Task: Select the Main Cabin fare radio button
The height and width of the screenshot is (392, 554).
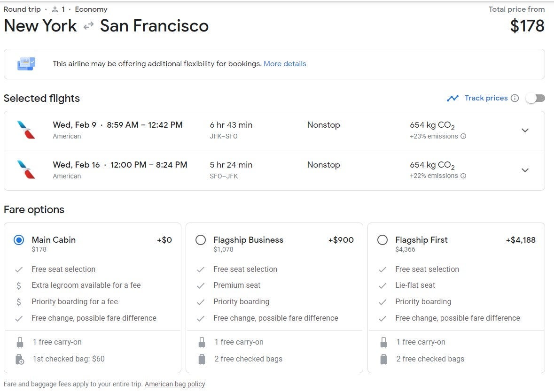Action: (19, 240)
